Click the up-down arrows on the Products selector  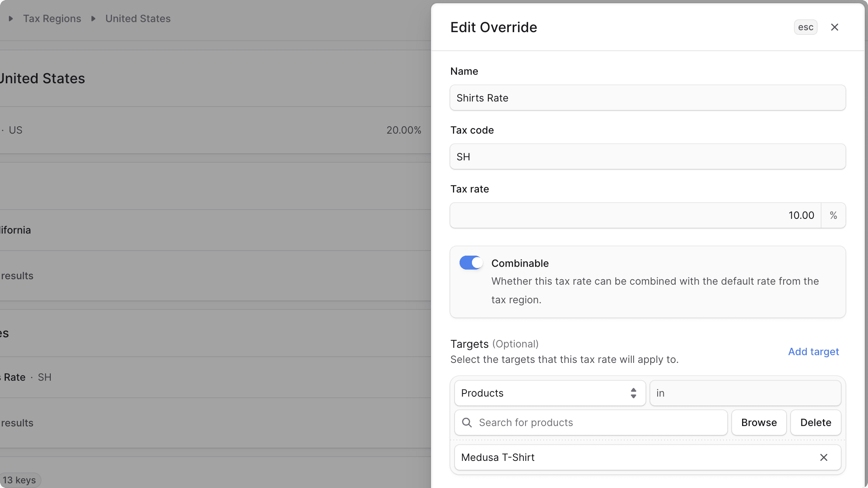pos(634,393)
